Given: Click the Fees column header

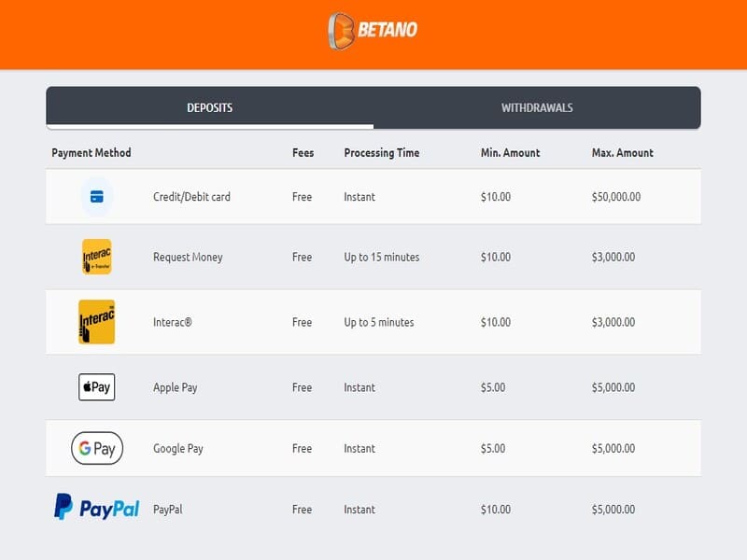Looking at the screenshot, I should click(x=303, y=153).
